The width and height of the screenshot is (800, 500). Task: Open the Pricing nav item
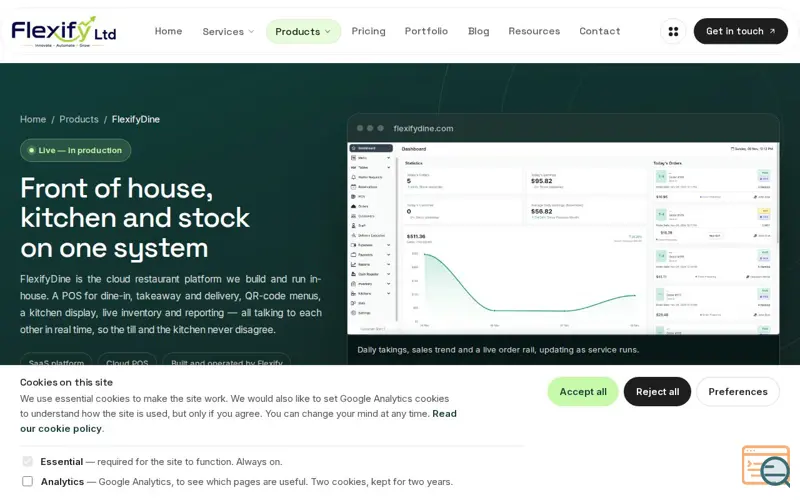pos(368,31)
